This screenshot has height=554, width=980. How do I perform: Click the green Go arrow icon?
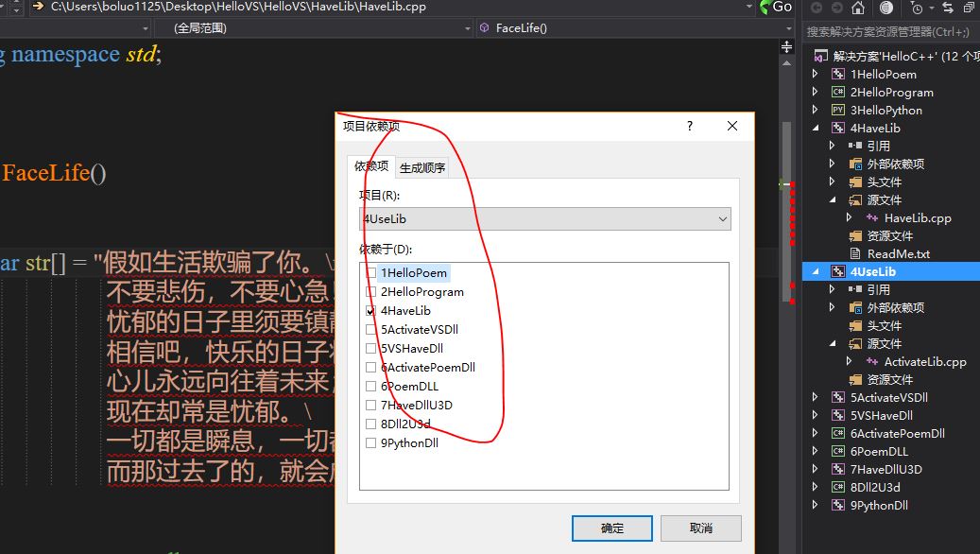coord(765,7)
